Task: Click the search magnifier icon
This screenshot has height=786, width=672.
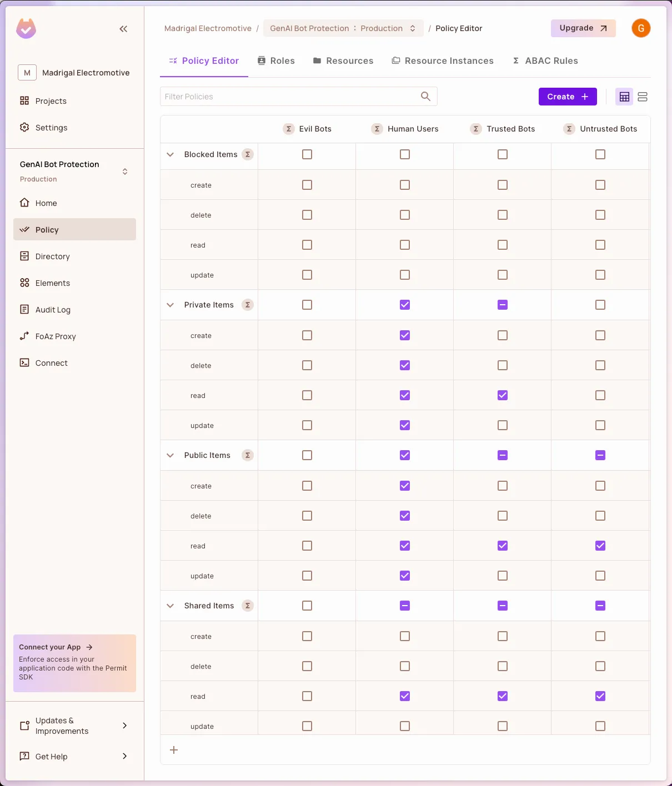Action: tap(425, 97)
